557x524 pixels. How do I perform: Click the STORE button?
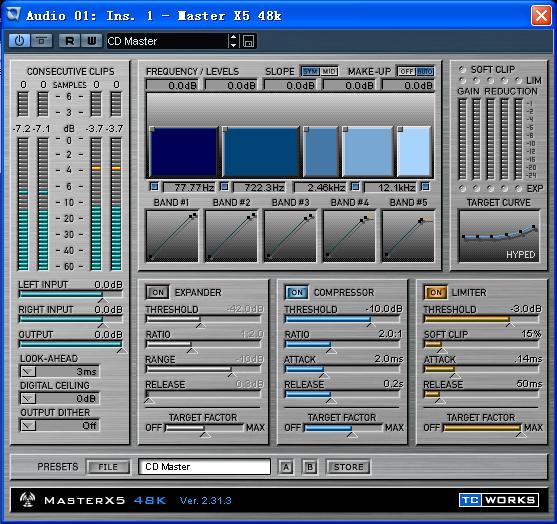pos(348,467)
